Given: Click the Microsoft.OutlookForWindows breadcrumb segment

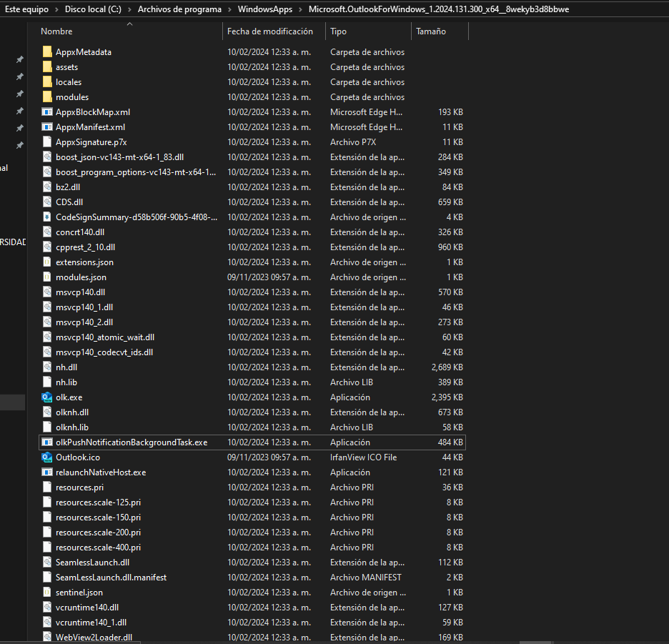Looking at the screenshot, I should coord(439,9).
